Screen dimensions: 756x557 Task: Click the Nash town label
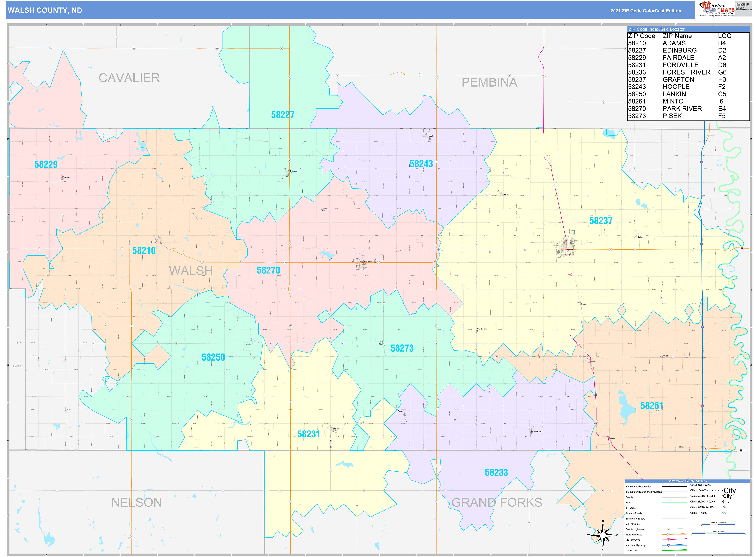(506, 195)
